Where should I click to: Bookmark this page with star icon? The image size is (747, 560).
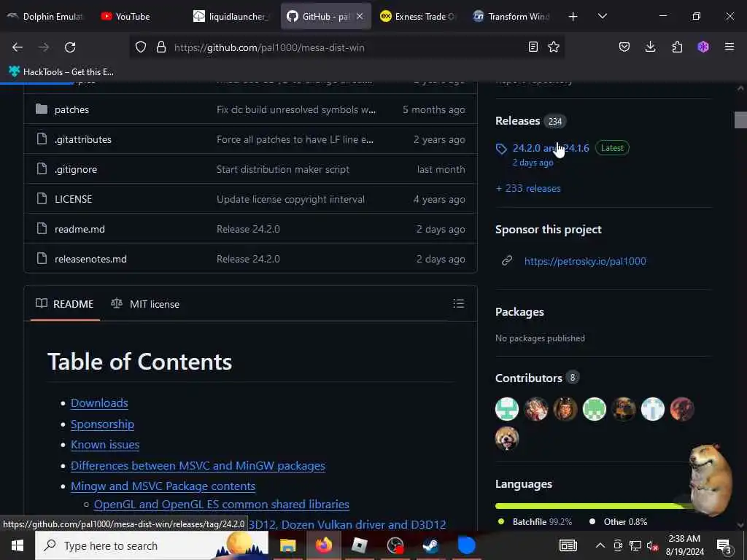(x=554, y=47)
